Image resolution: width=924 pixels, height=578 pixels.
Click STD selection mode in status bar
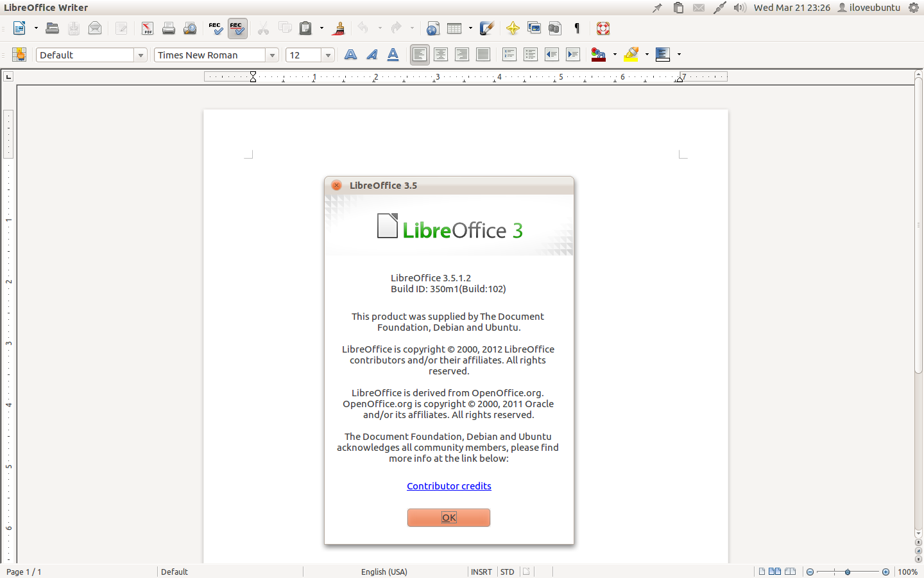(x=508, y=572)
